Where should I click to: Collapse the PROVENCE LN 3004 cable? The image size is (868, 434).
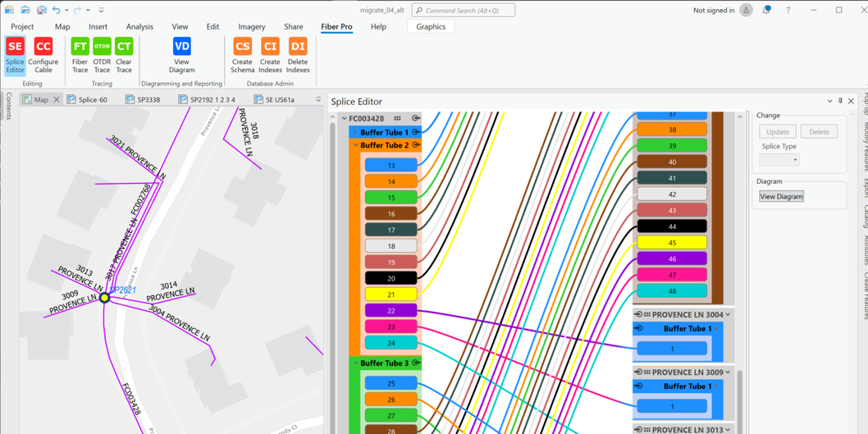[728, 314]
